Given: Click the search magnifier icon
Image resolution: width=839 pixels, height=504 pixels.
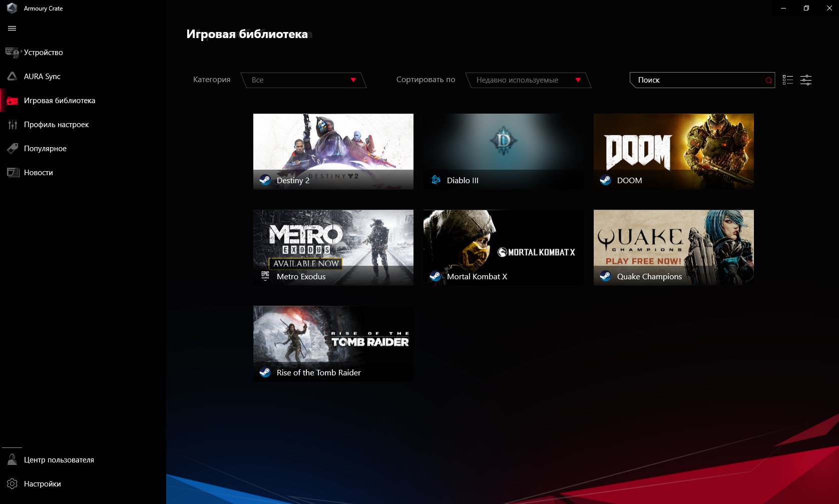Looking at the screenshot, I should 768,80.
